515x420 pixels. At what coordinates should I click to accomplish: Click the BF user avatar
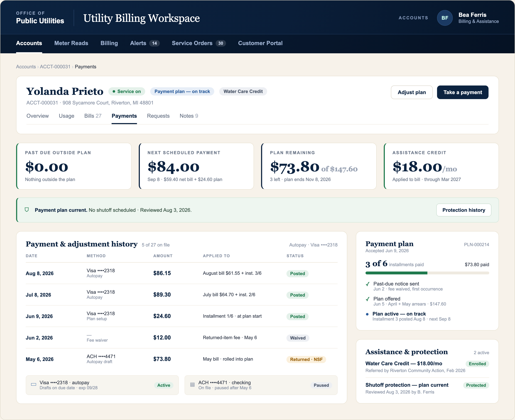445,18
